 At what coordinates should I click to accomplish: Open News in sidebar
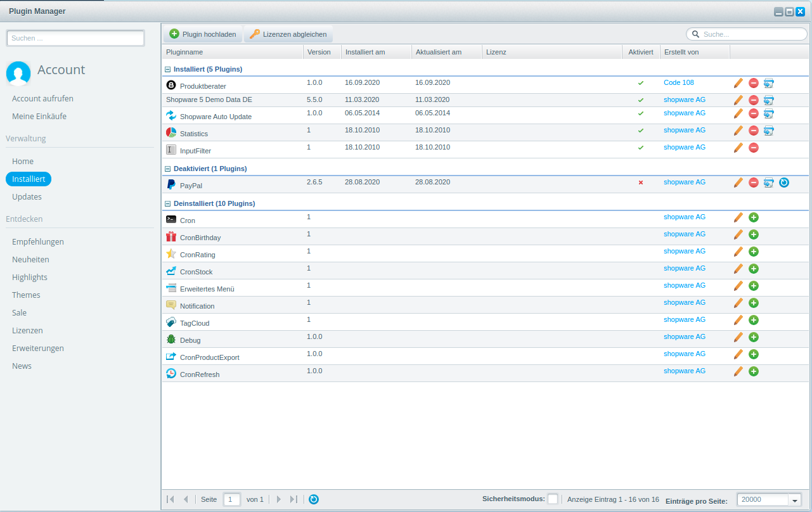click(x=22, y=366)
